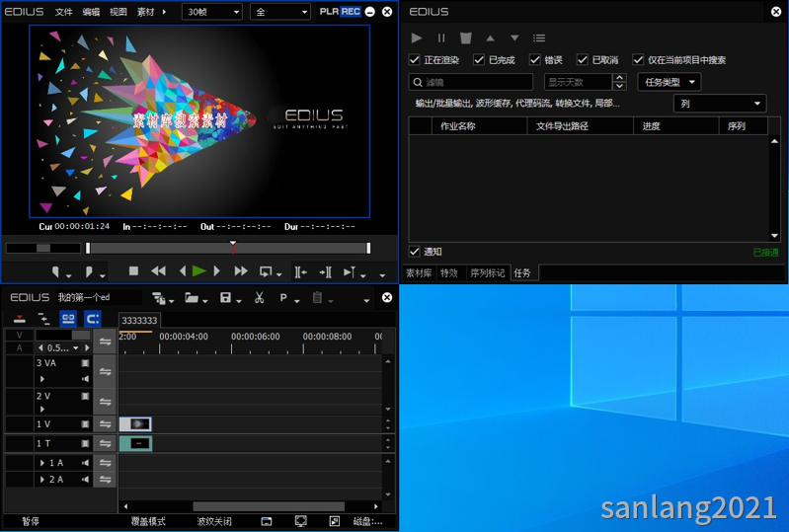Image resolution: width=789 pixels, height=532 pixels.
Task: Click the PLR mode button
Action: pyautogui.click(x=329, y=12)
